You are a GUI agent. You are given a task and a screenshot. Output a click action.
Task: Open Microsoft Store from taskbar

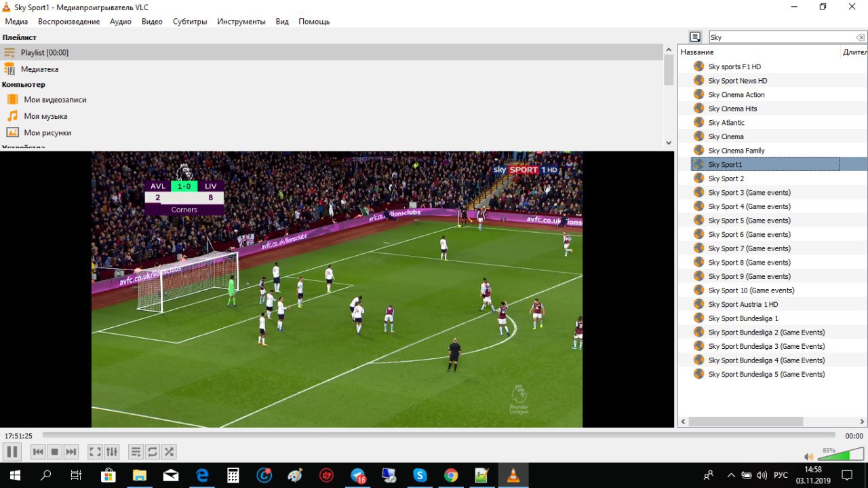point(108,475)
